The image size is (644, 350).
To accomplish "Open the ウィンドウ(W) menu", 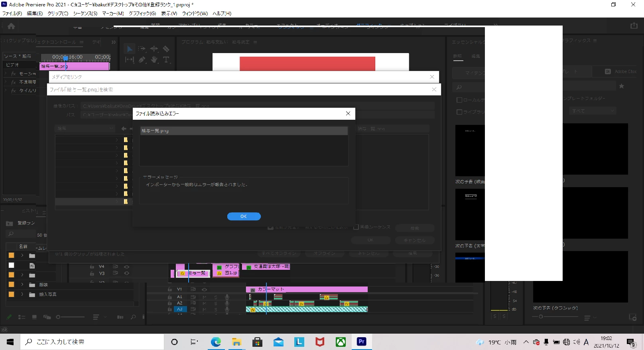I will point(195,13).
